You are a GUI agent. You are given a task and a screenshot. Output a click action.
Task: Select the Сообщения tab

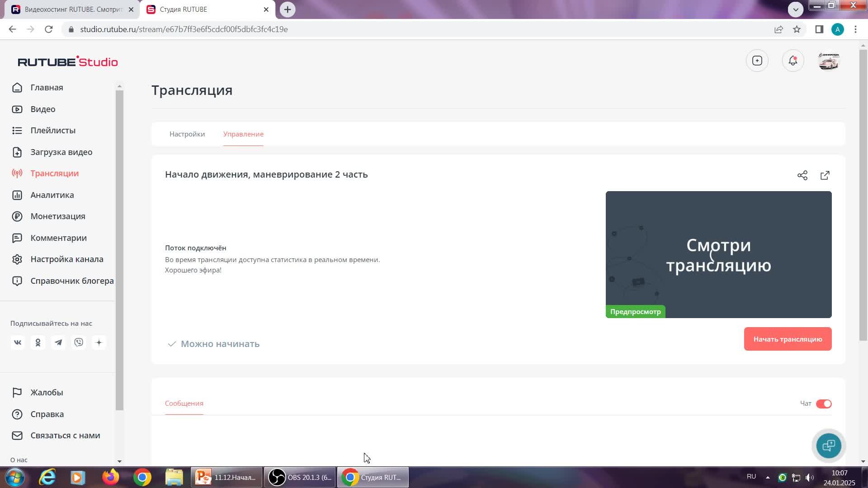pyautogui.click(x=184, y=404)
